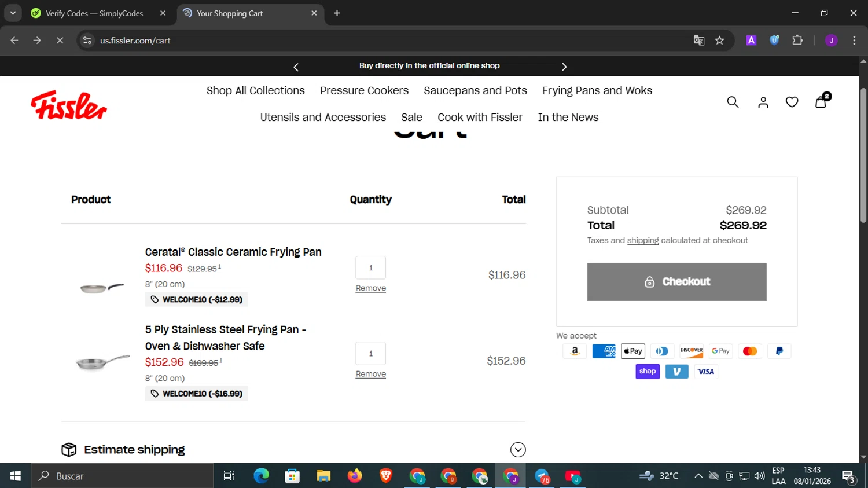868x488 pixels.
Task: Edit quantity of Ceratal Classic Ceramic pan
Action: pyautogui.click(x=370, y=267)
